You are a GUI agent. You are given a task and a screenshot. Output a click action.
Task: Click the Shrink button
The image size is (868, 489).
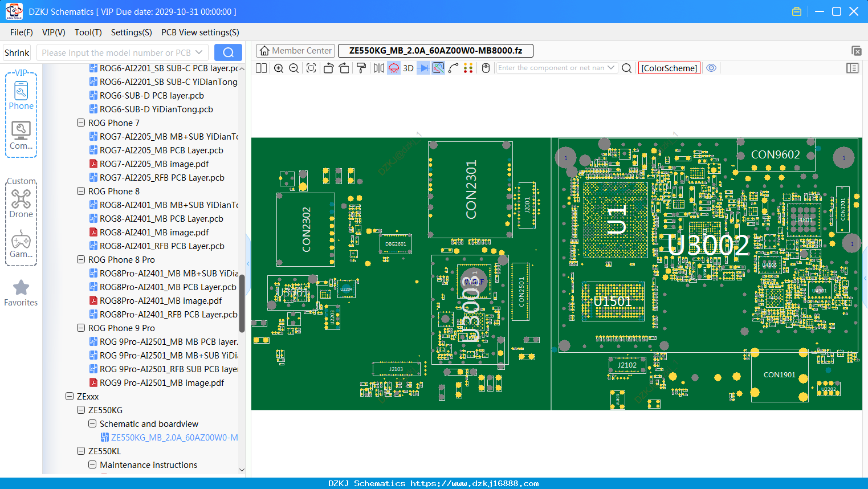(x=17, y=52)
